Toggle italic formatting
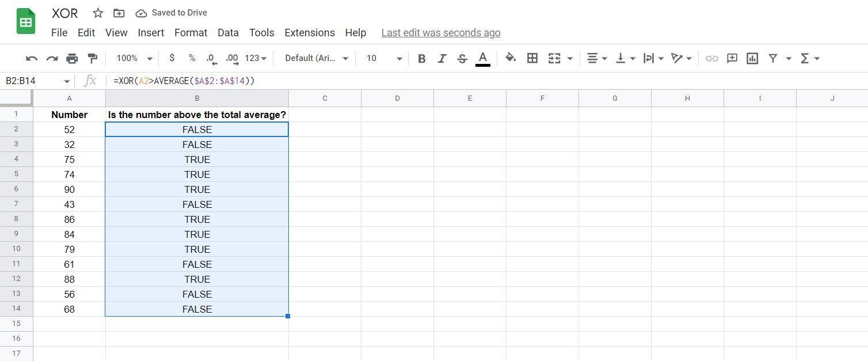 [x=442, y=58]
